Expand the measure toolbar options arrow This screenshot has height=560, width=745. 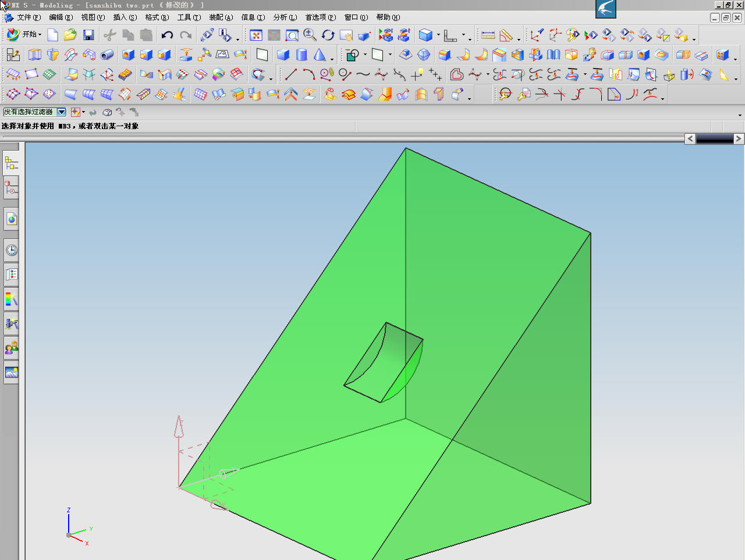[519, 39]
